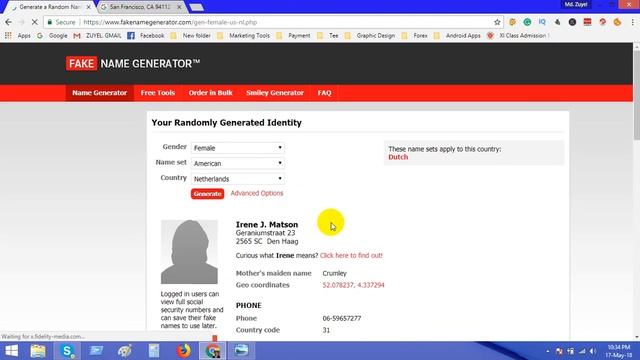The width and height of the screenshot is (640, 360).
Task: Show hidden system tray icons arrow
Action: tap(547, 351)
